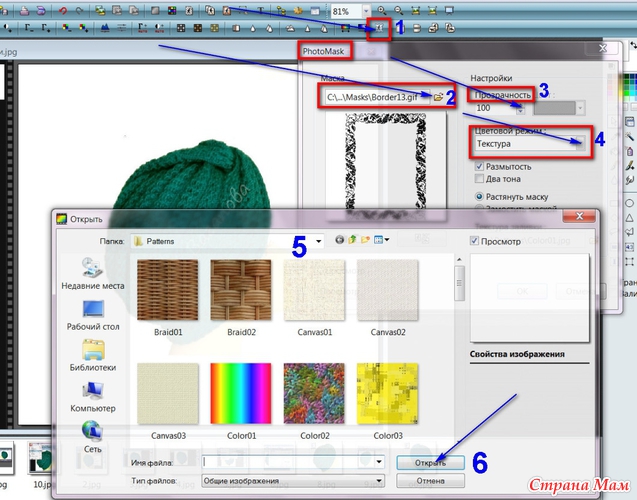Click the opacity value stepper arrow

pyautogui.click(x=520, y=108)
